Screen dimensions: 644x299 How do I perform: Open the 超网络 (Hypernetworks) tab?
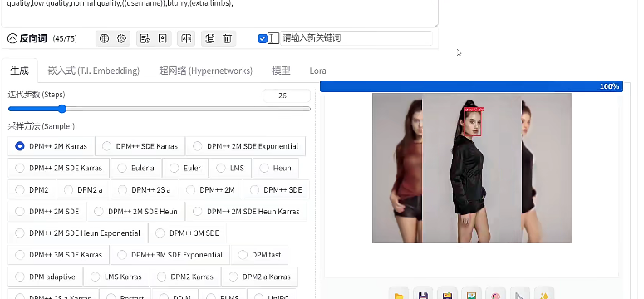point(206,71)
